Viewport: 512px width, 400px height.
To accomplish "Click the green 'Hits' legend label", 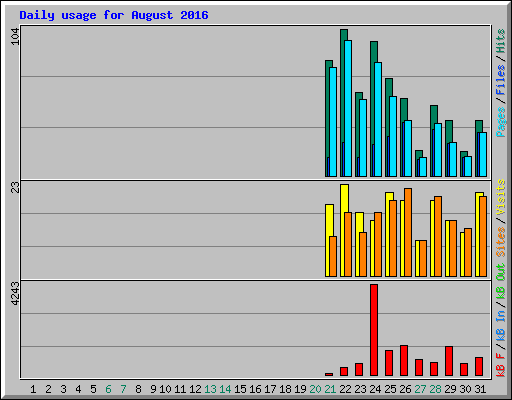I will coord(501,41).
